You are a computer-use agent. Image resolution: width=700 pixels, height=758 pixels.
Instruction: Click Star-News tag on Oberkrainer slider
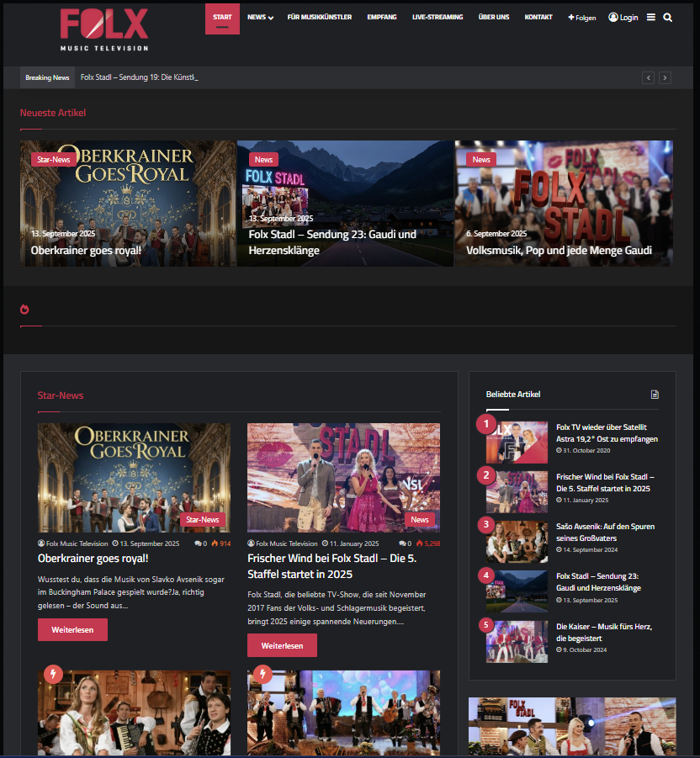[x=54, y=160]
